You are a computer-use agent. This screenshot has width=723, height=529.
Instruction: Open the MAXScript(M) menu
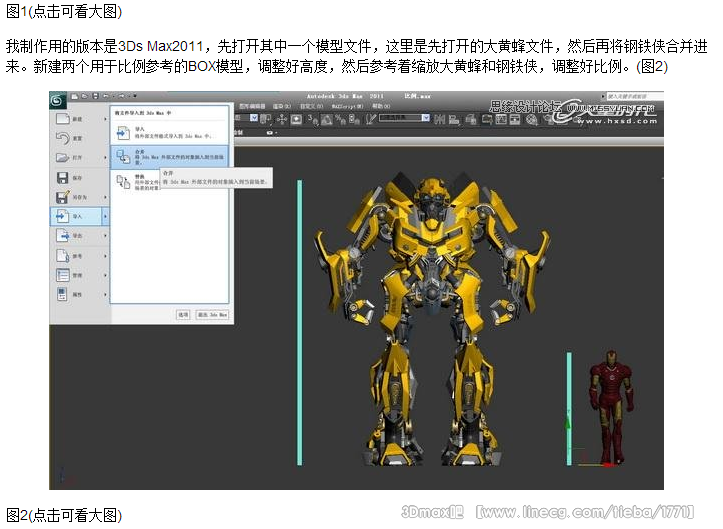(347, 106)
